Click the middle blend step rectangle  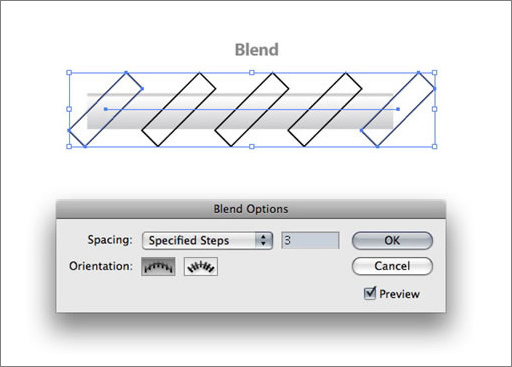(252, 109)
